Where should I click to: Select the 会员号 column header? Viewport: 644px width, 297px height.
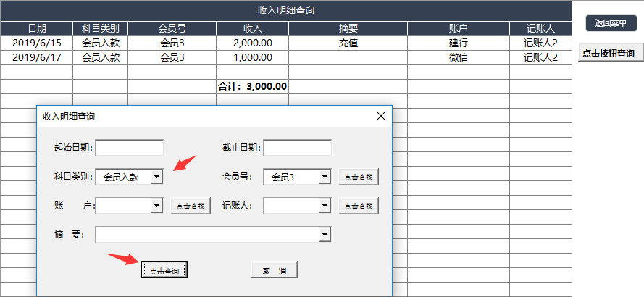[172, 28]
